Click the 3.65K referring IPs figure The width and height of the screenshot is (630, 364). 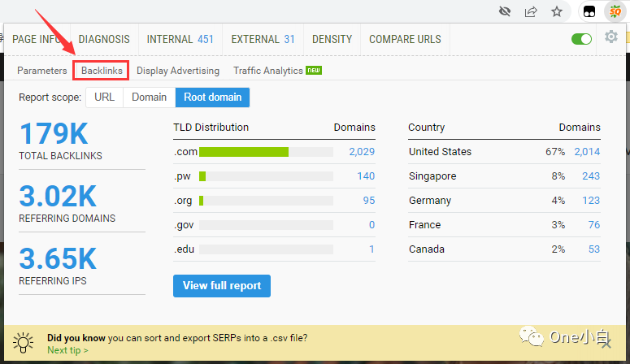pos(58,258)
